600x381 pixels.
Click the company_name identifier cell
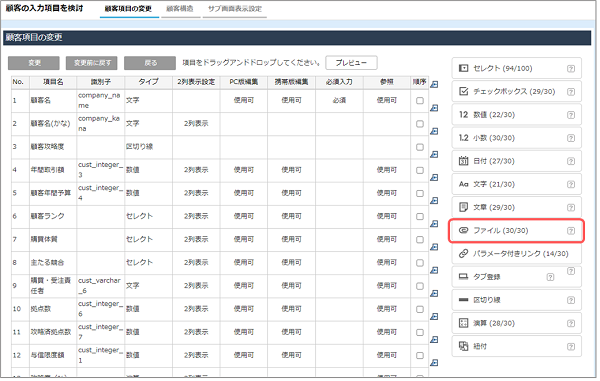100,101
